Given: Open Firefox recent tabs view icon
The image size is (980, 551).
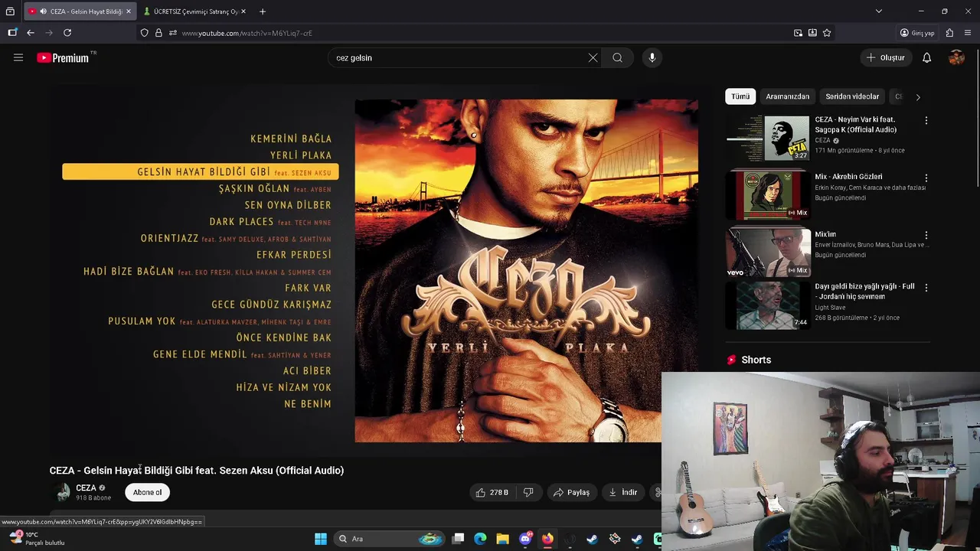Looking at the screenshot, I should pyautogui.click(x=10, y=11).
